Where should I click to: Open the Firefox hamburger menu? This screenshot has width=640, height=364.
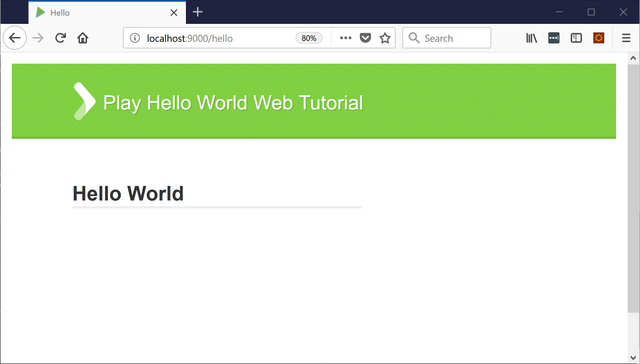626,38
